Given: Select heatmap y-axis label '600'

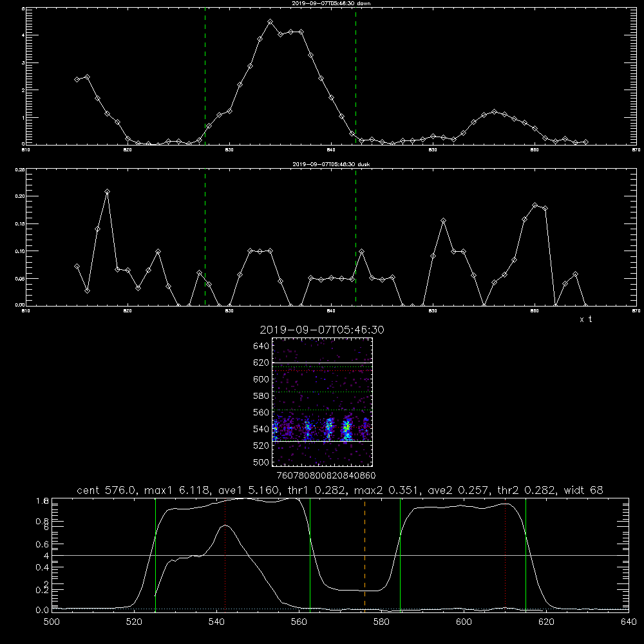Looking at the screenshot, I should [x=261, y=379].
